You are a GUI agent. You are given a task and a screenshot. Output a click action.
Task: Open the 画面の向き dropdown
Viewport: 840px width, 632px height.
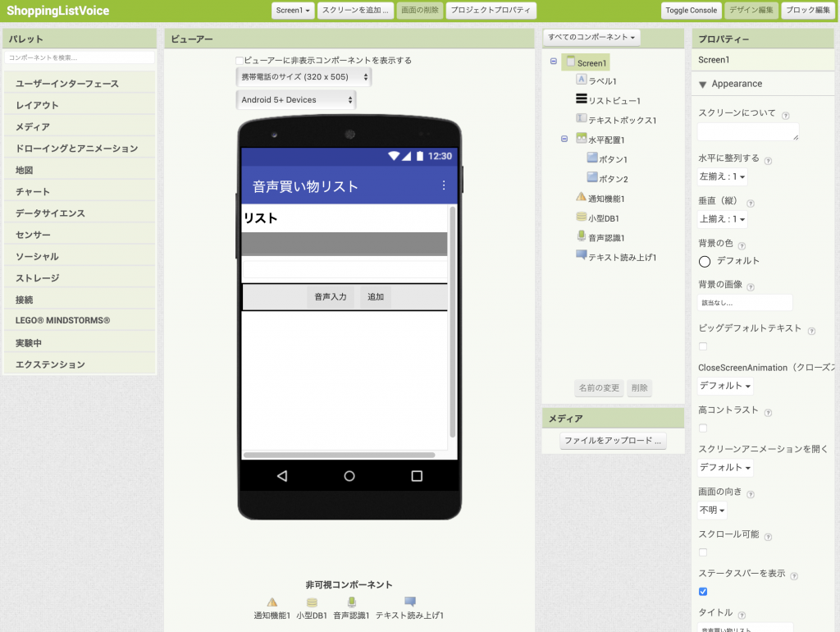(x=712, y=510)
